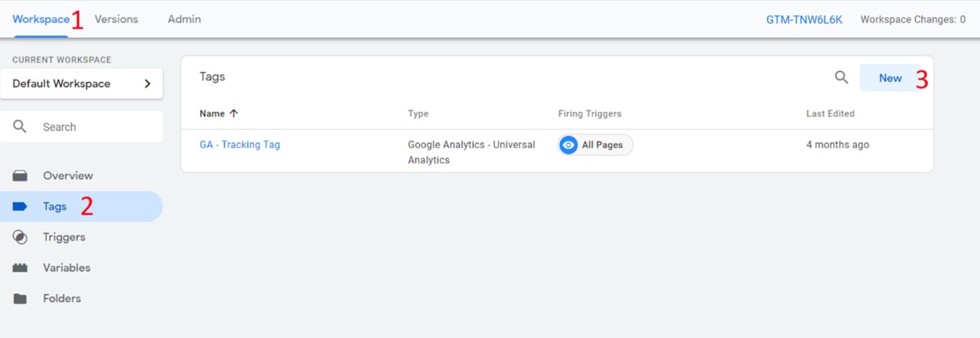Click the Tags label icon in sidebar
980x338 pixels.
click(20, 207)
